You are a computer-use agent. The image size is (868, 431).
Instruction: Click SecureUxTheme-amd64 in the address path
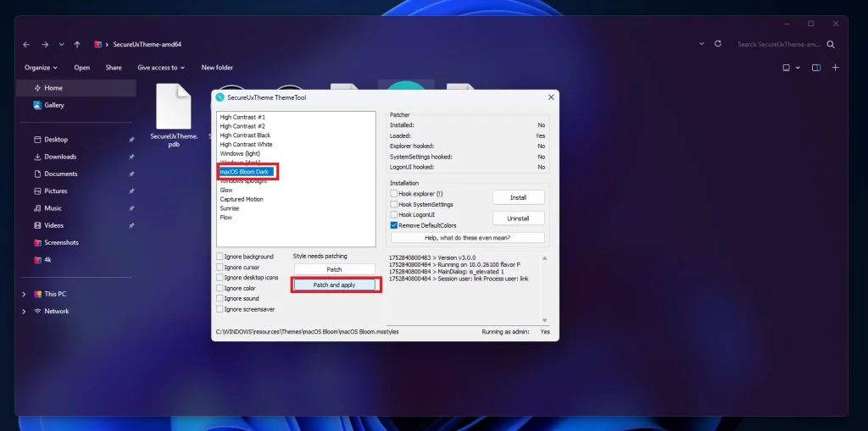pos(147,44)
